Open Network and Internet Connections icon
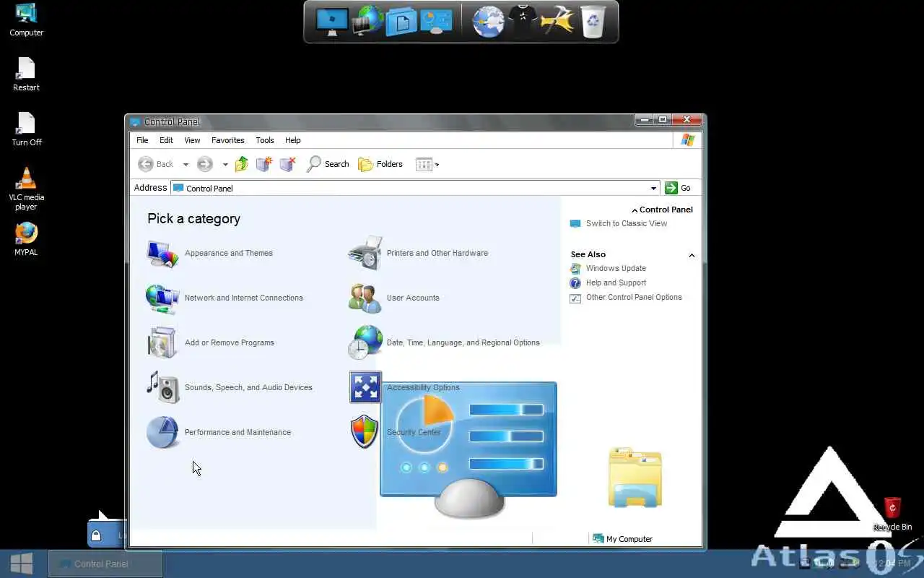The height and width of the screenshot is (578, 924). coord(162,298)
